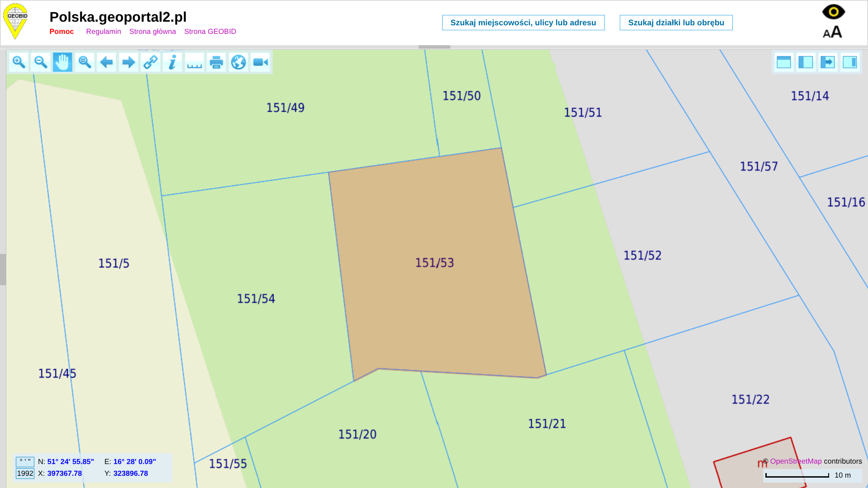Expand the left panel arrow button
The image size is (868, 488).
[x=828, y=62]
